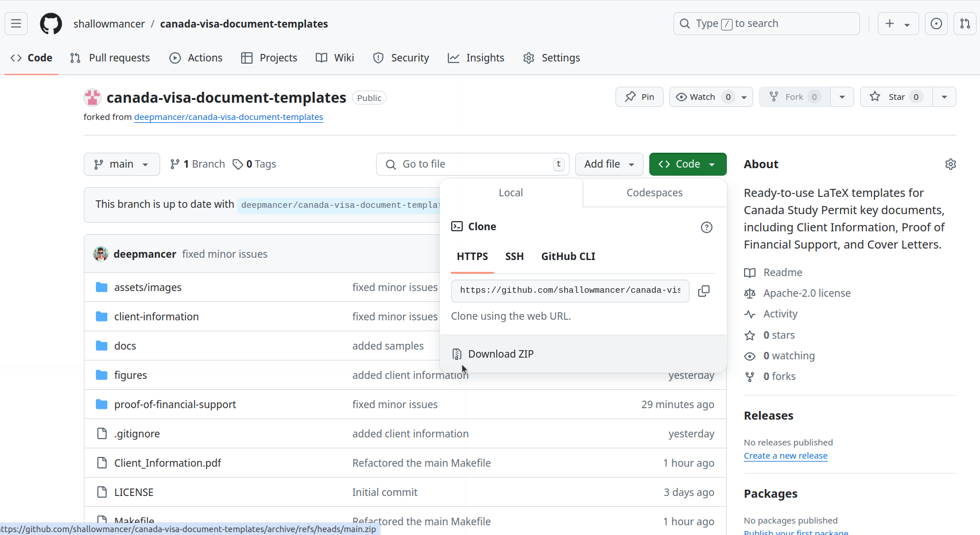Expand the Fork options dropdown arrow
The image size is (980, 535).
pyautogui.click(x=842, y=97)
